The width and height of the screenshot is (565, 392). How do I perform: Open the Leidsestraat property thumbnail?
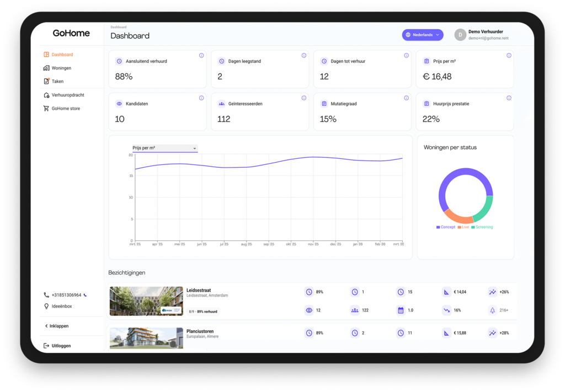click(146, 301)
